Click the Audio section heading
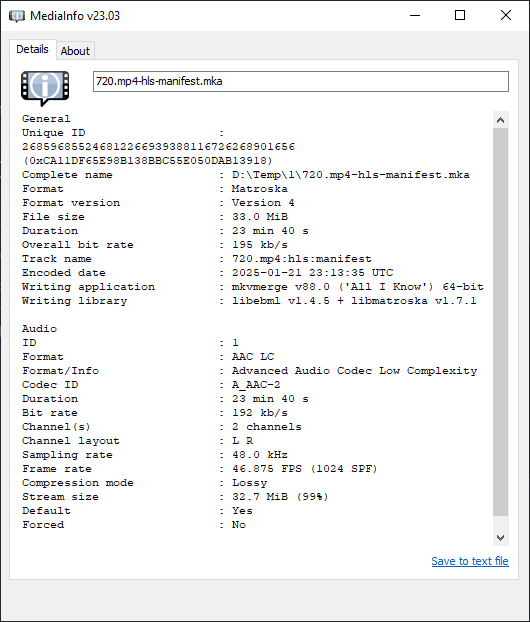Screen dimensions: 530x622 point(39,328)
